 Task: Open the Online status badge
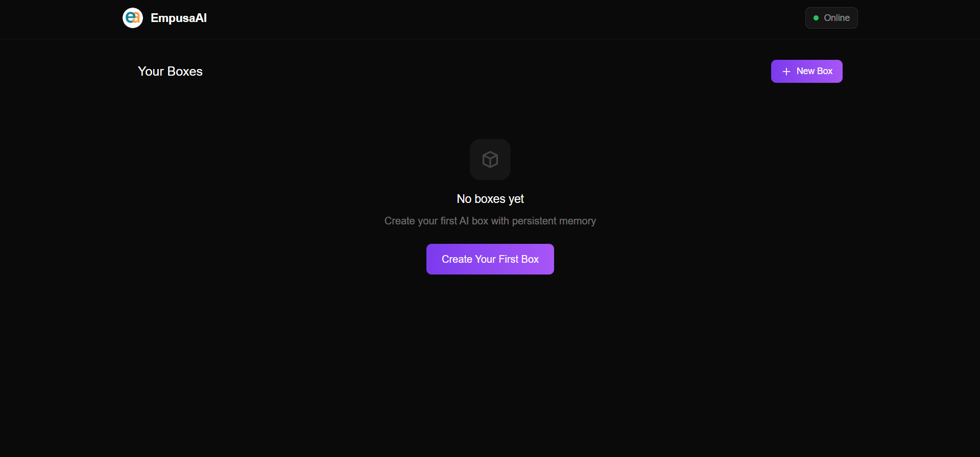coord(831,18)
